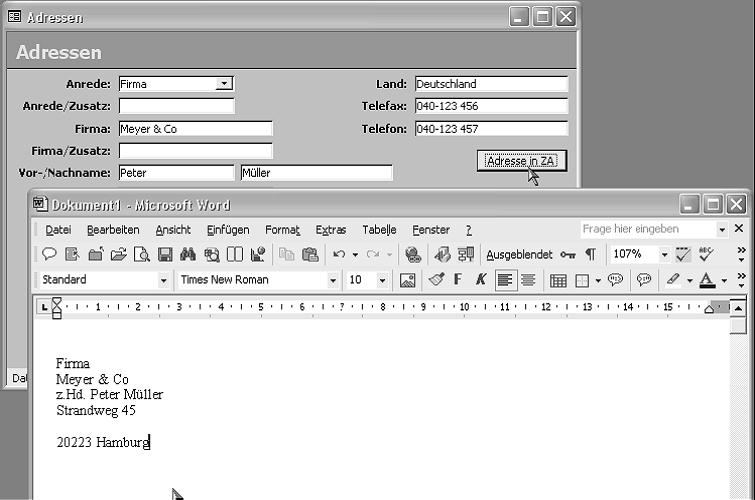Undo the last action in Word
Screen dimensions: 755x500
(339, 254)
